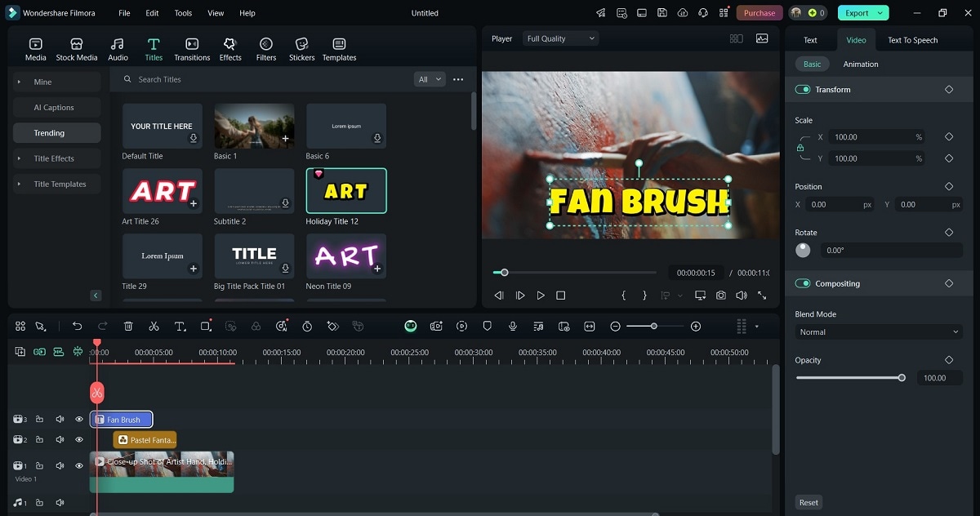Open the Tools menu

tap(184, 13)
